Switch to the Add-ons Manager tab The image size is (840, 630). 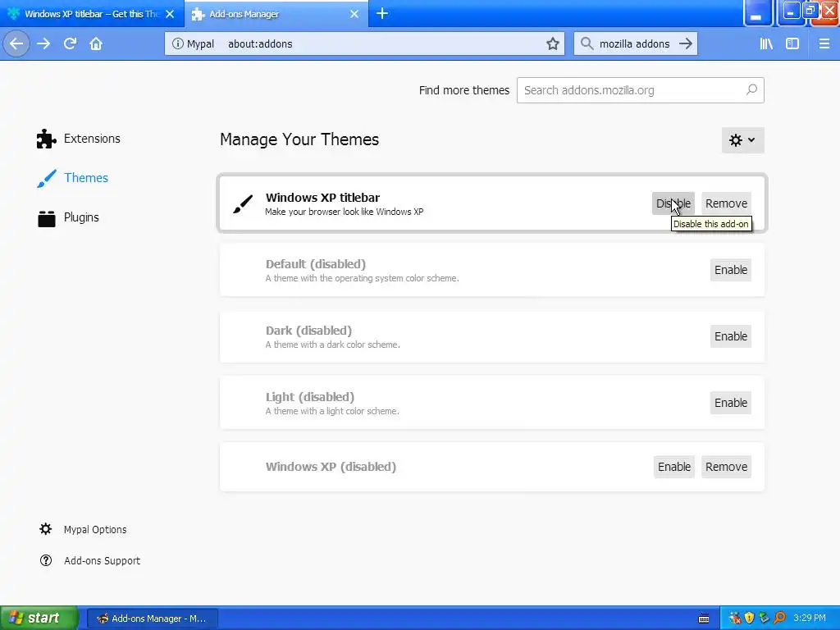pos(276,14)
